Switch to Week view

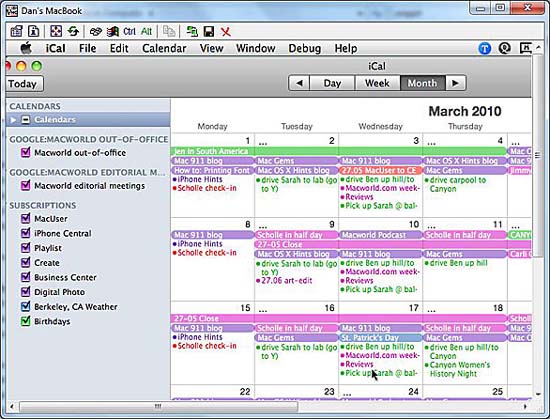click(377, 83)
